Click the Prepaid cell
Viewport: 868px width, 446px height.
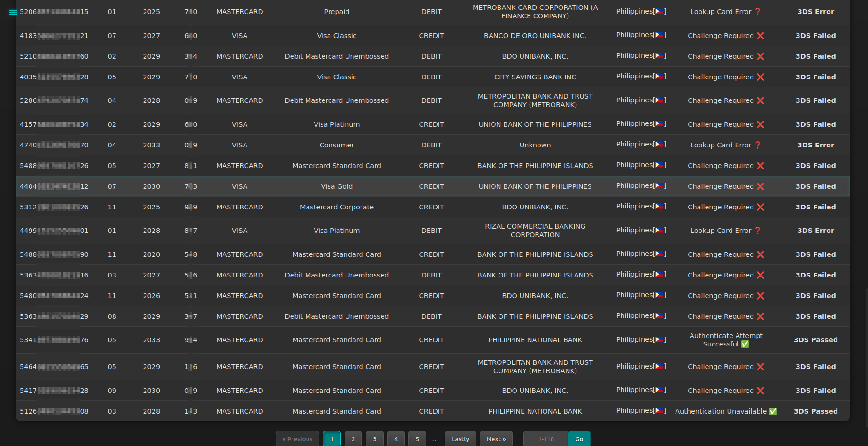337,12
